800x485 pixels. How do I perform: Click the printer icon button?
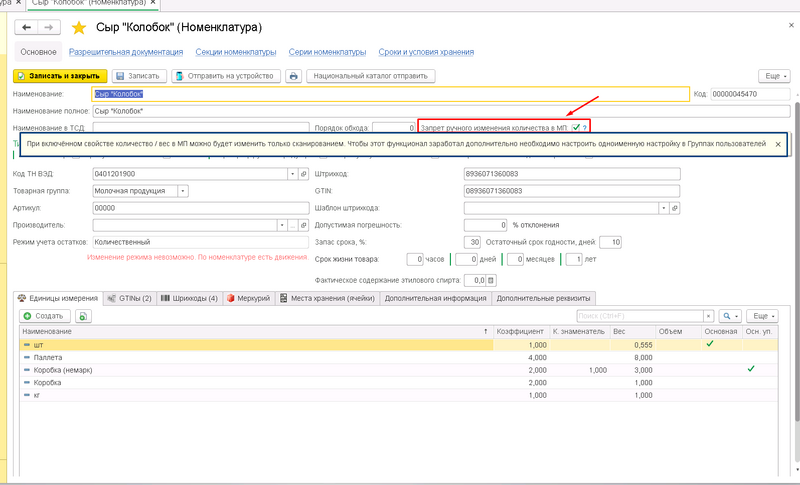coord(293,76)
